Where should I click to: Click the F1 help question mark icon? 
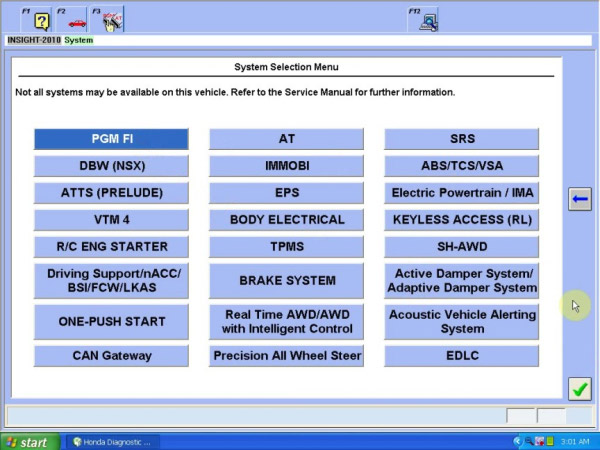[43, 21]
